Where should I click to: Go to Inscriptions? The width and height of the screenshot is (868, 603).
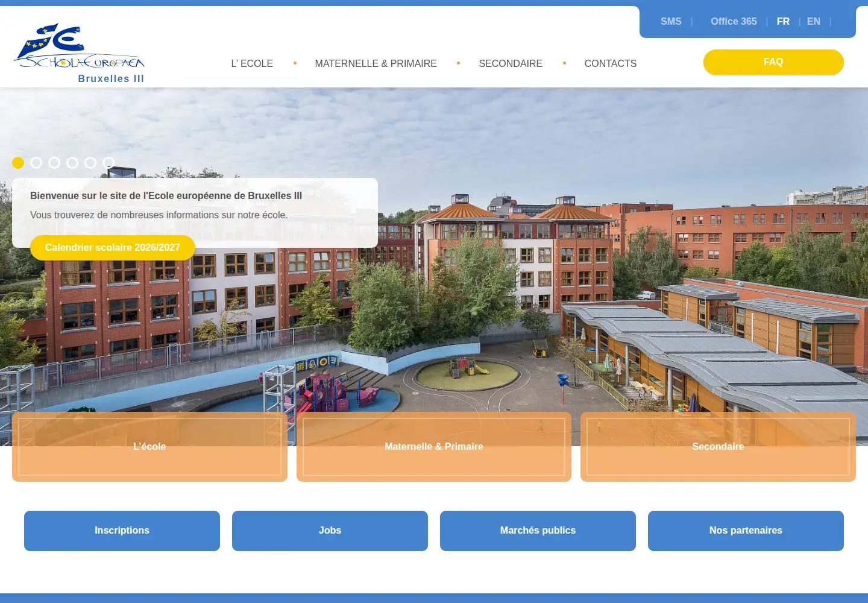(122, 531)
